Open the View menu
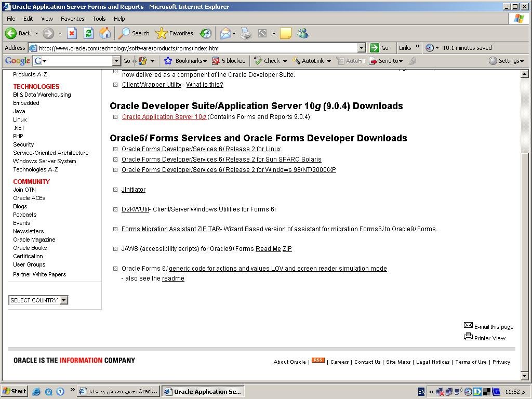 [x=47, y=19]
